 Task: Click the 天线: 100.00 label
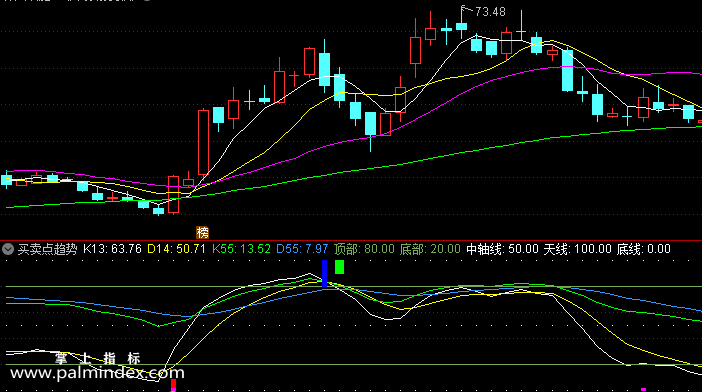point(578,249)
